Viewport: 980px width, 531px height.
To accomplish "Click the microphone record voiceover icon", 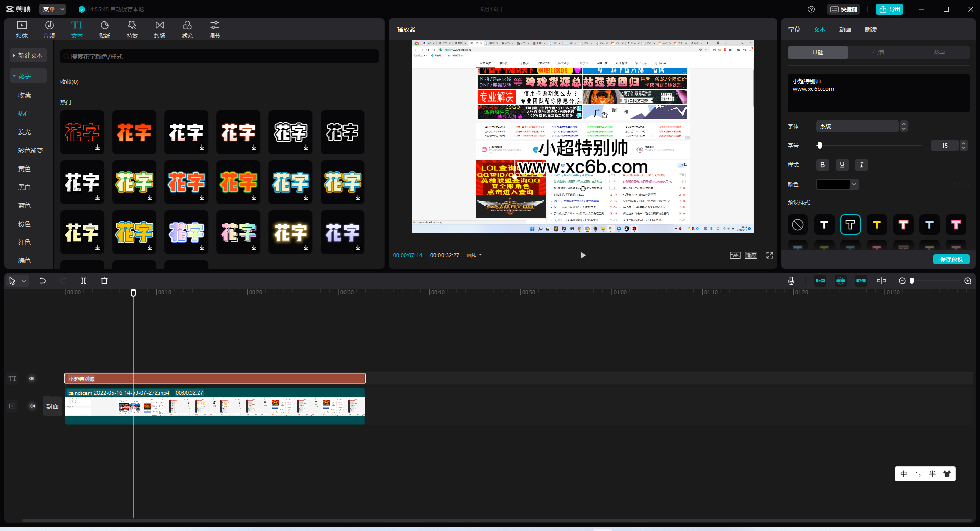I will point(791,281).
